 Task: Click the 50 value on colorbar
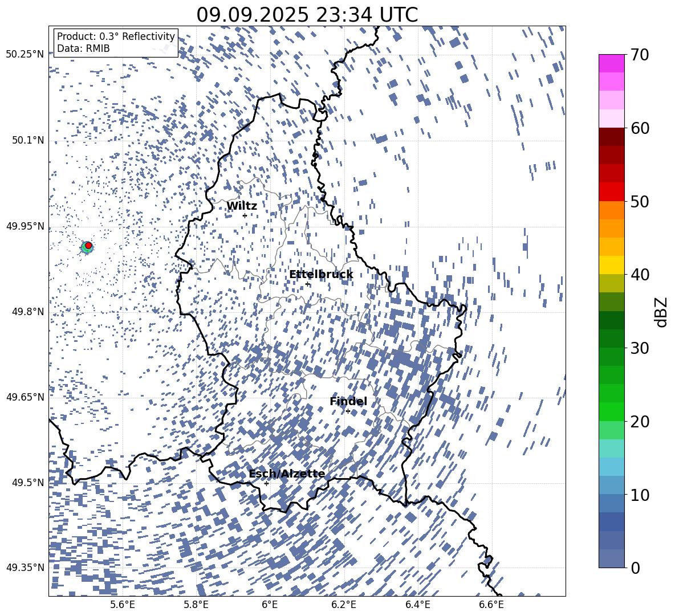pos(640,202)
